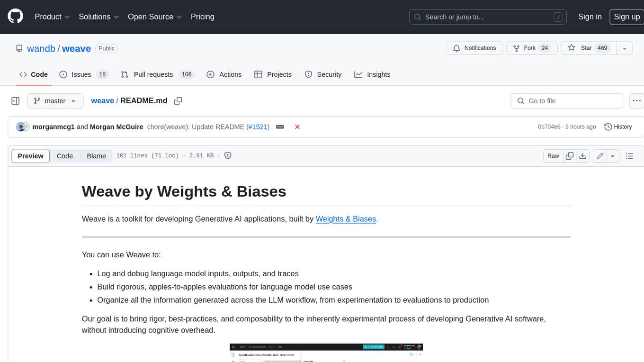Open the weave repository link
644x362 pixels.
pos(76,48)
